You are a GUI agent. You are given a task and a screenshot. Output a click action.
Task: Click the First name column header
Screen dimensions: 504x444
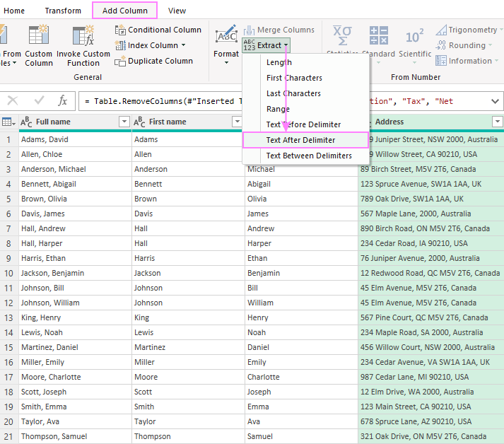coord(187,122)
